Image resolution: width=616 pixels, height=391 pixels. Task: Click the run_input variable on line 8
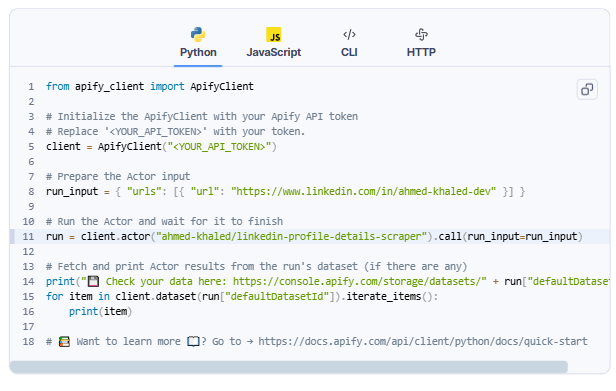72,191
